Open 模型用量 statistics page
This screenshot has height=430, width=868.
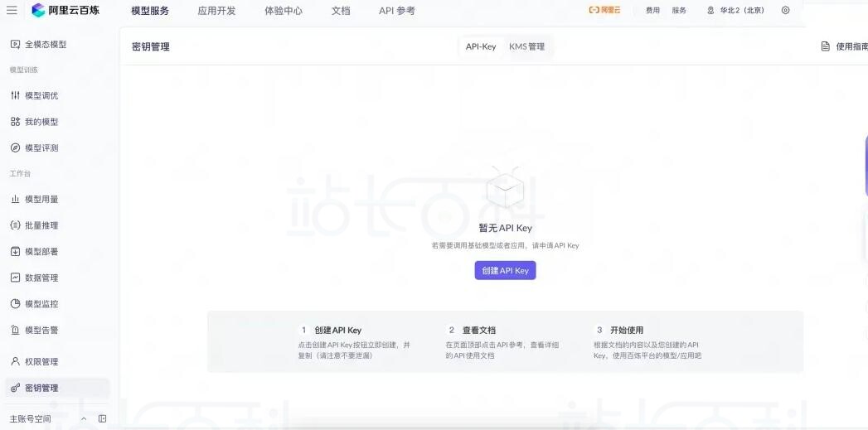41,200
